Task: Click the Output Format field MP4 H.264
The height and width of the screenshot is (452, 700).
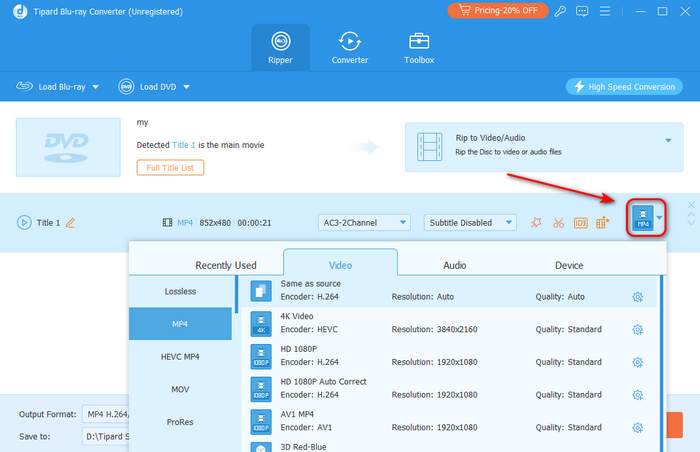Action: point(106,414)
